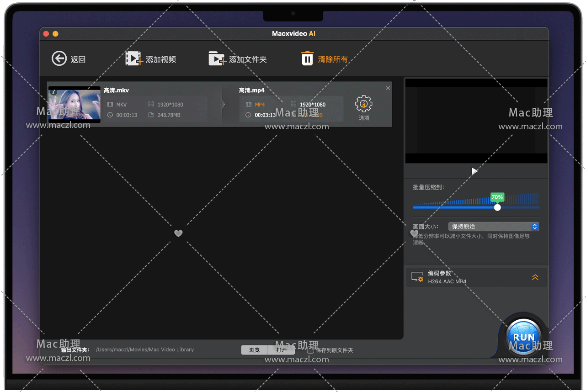586x392 pixels.
Task: Click the 添加文件夹 add folder icon
Action: (x=217, y=59)
